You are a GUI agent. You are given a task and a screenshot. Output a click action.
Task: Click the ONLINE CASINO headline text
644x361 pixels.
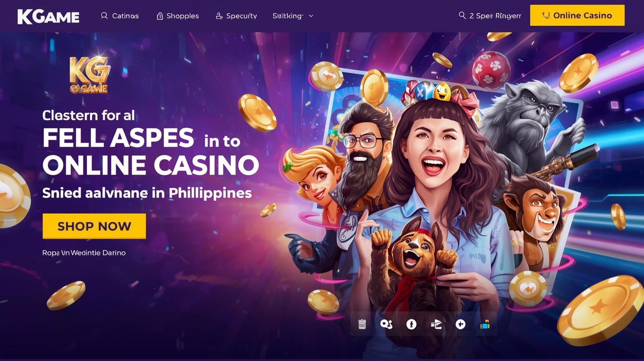pyautogui.click(x=151, y=165)
